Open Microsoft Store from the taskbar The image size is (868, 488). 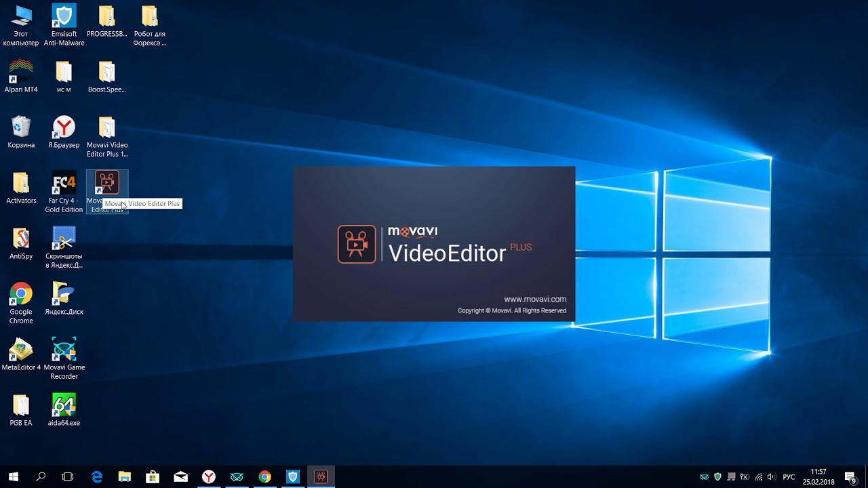click(153, 477)
